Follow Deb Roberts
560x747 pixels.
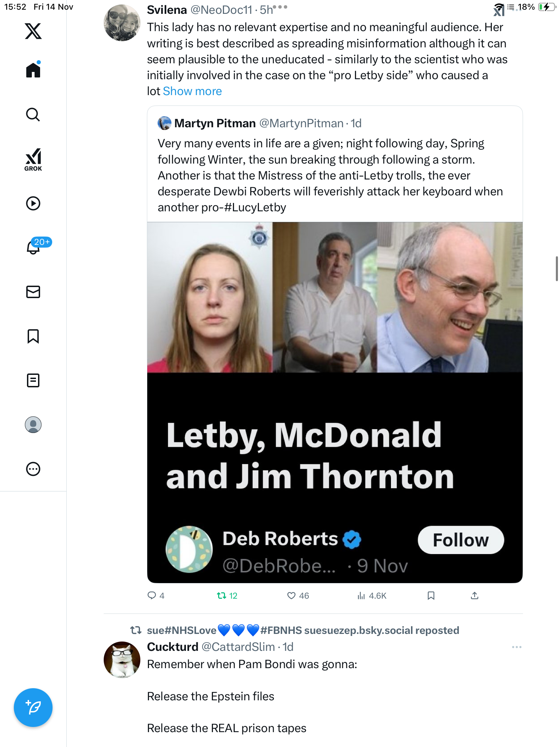tap(460, 540)
